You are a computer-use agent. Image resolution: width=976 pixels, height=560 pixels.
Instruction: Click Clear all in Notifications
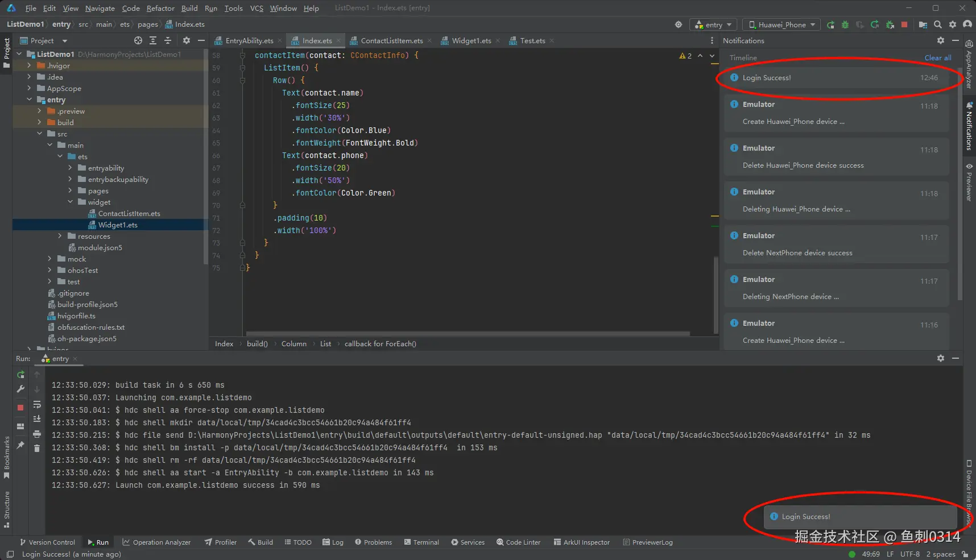(x=937, y=57)
